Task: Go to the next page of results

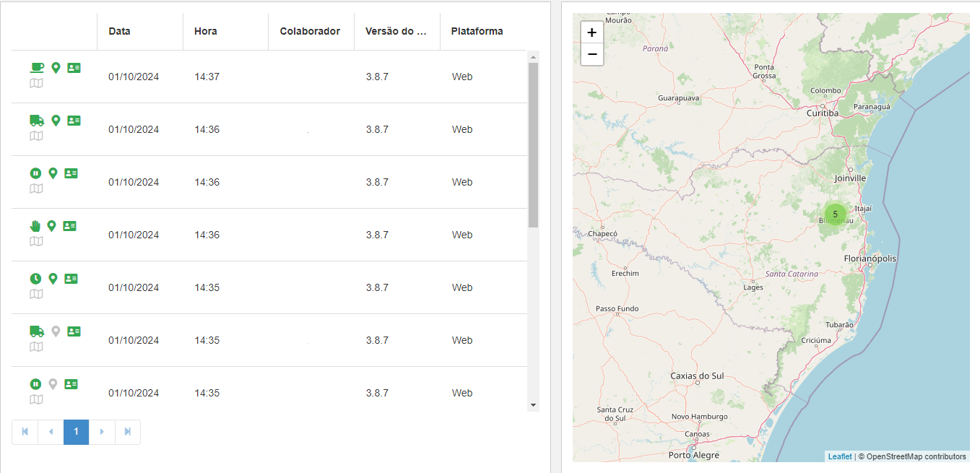Action: pos(102,432)
